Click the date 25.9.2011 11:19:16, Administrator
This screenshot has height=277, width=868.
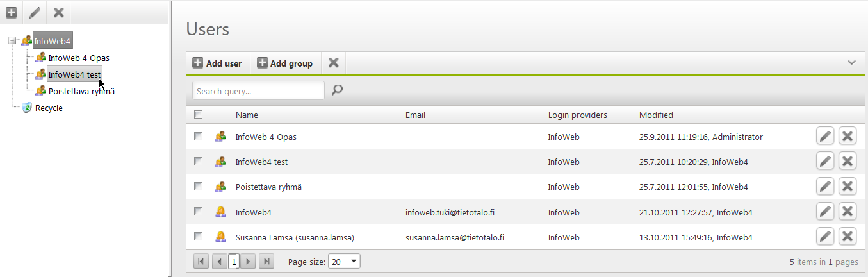pos(701,137)
